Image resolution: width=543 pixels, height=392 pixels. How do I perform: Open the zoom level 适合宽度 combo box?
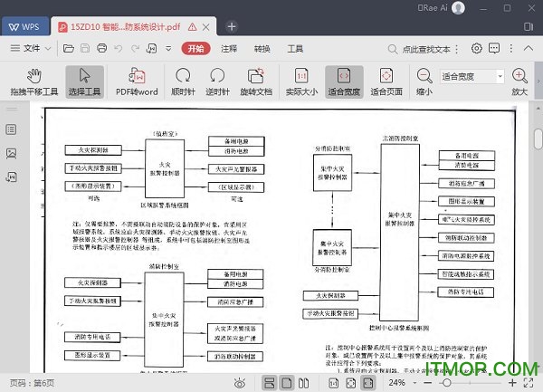(472, 76)
